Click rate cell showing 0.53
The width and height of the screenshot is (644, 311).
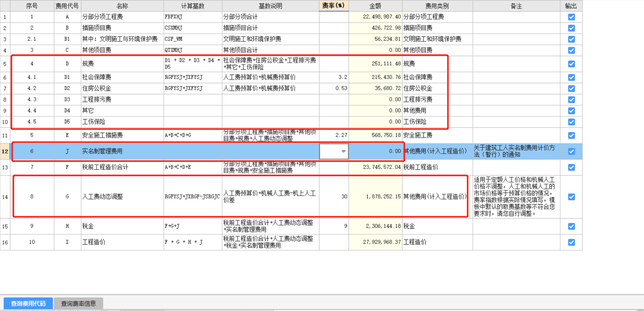[334, 88]
